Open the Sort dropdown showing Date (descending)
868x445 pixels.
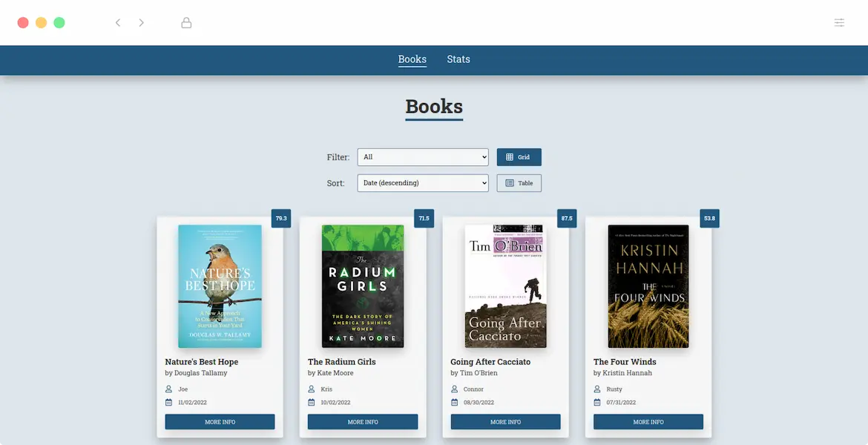[423, 183]
